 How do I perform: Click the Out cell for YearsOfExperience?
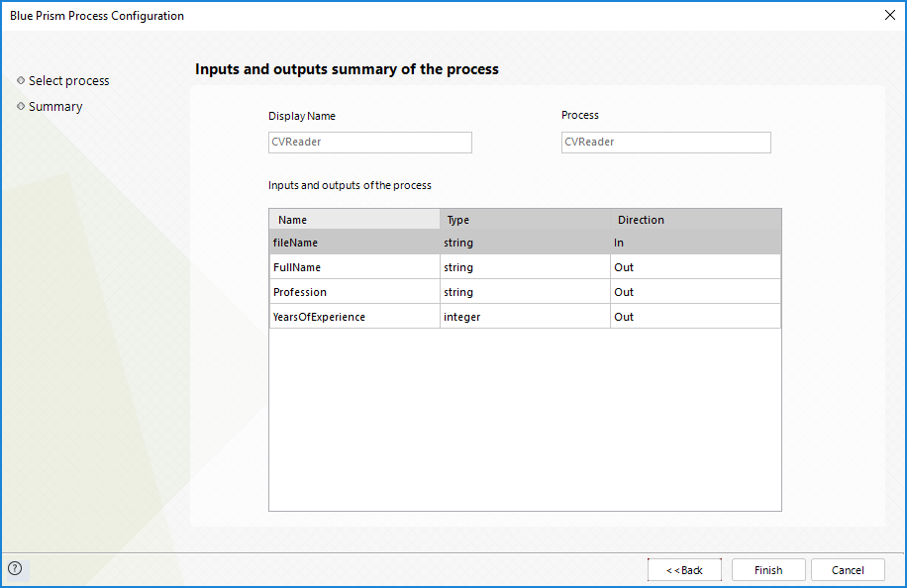click(695, 317)
